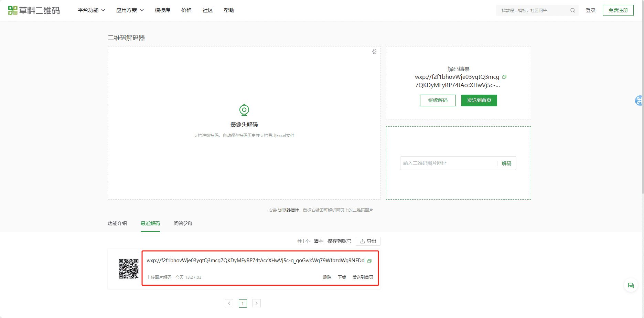This screenshot has height=318, width=644.
Task: Expand the 应用方案 dropdown menu
Action: 130,10
